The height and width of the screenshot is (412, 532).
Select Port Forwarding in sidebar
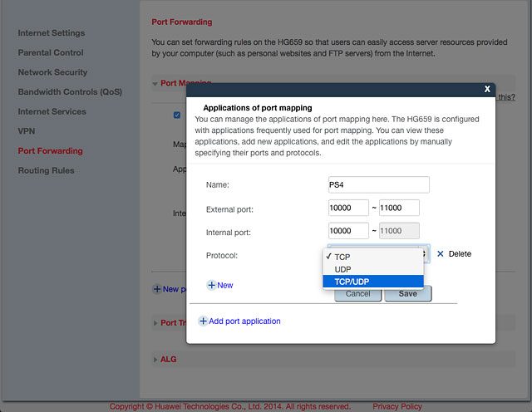[x=50, y=151]
